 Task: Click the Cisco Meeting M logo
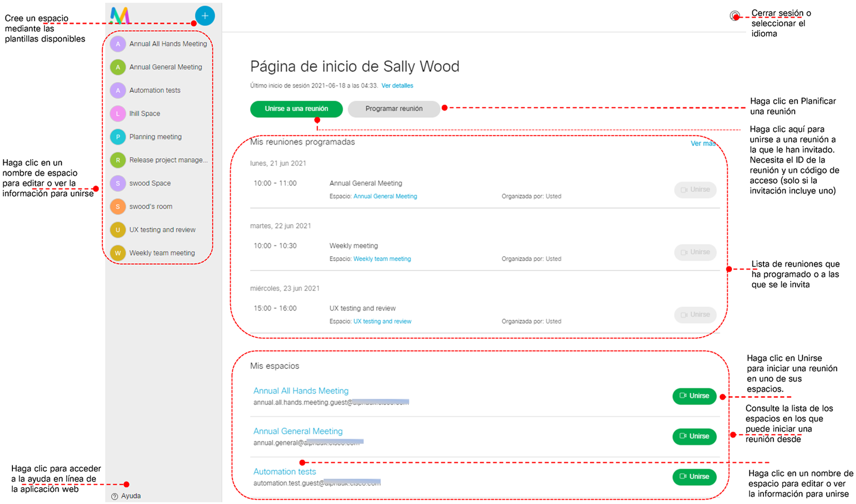point(120,16)
